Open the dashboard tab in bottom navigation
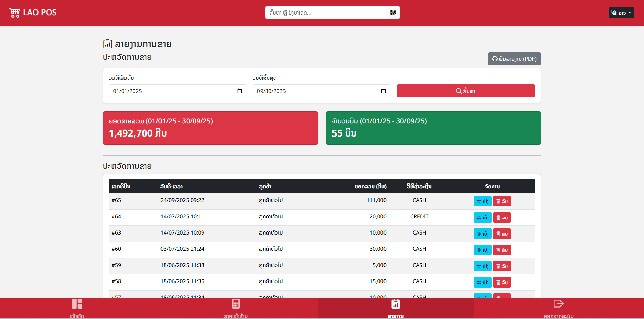This screenshot has width=644, height=319. click(77, 308)
